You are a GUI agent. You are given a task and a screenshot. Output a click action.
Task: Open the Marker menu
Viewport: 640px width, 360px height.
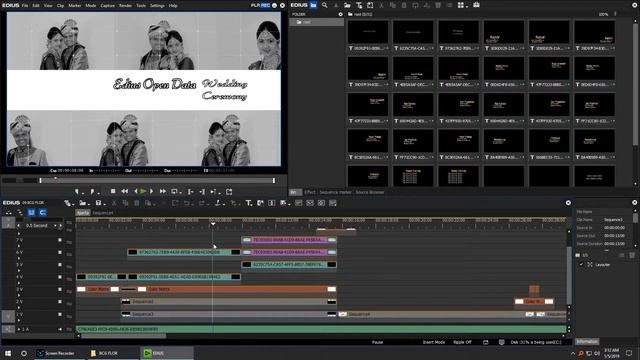[x=75, y=6]
